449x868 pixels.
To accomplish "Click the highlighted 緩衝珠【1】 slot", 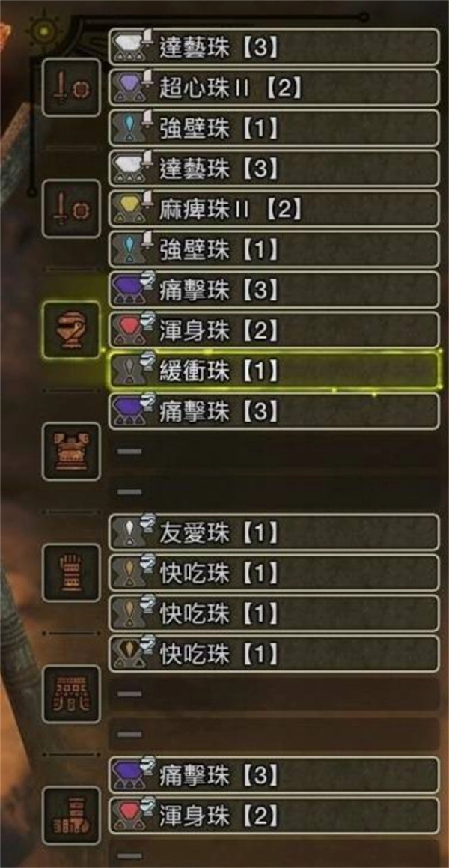I will (274, 370).
